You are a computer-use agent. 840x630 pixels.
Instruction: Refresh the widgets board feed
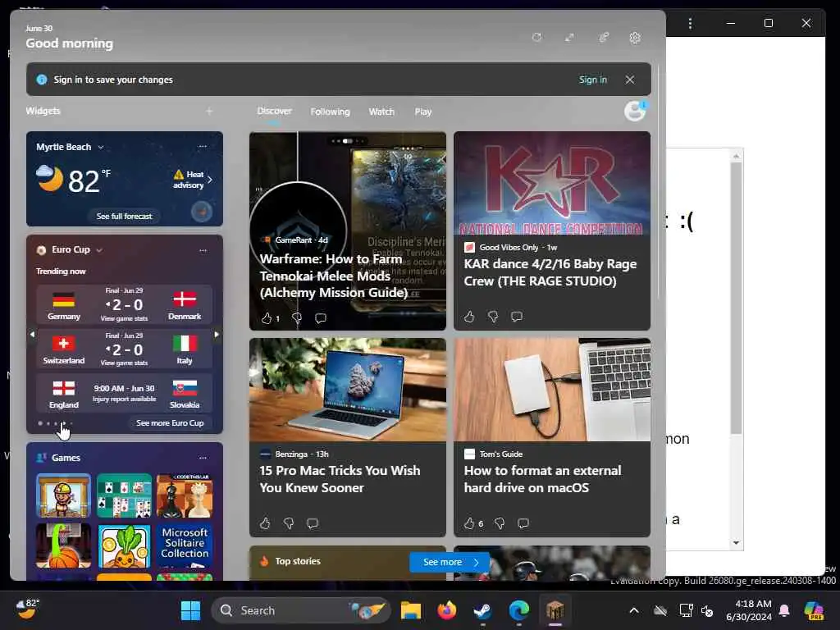(536, 38)
